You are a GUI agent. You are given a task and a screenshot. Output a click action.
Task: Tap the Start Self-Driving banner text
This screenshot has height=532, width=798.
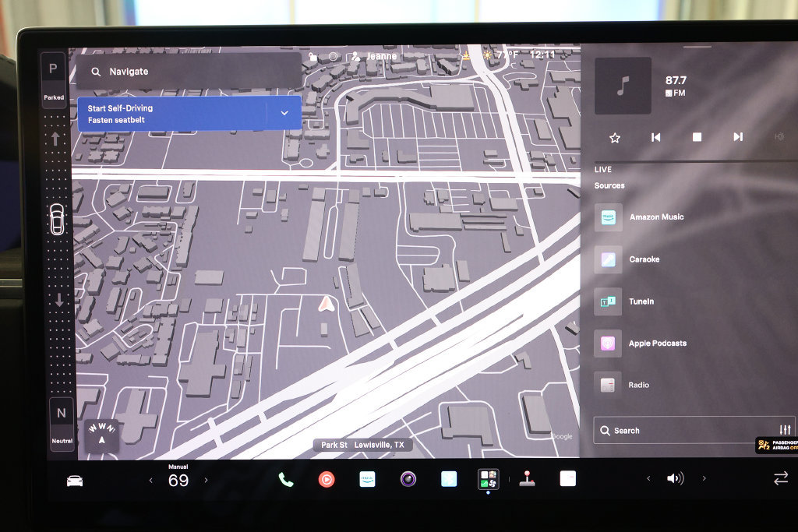(120, 114)
